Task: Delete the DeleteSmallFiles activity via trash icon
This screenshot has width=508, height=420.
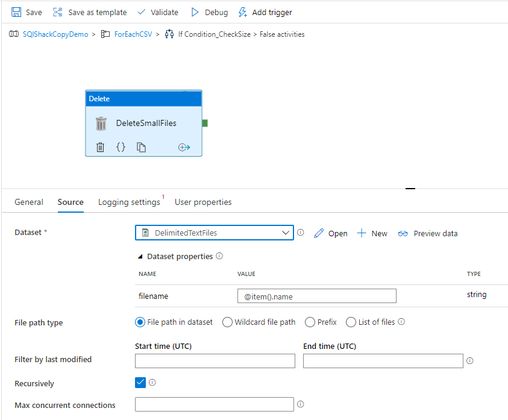Action: coord(101,147)
